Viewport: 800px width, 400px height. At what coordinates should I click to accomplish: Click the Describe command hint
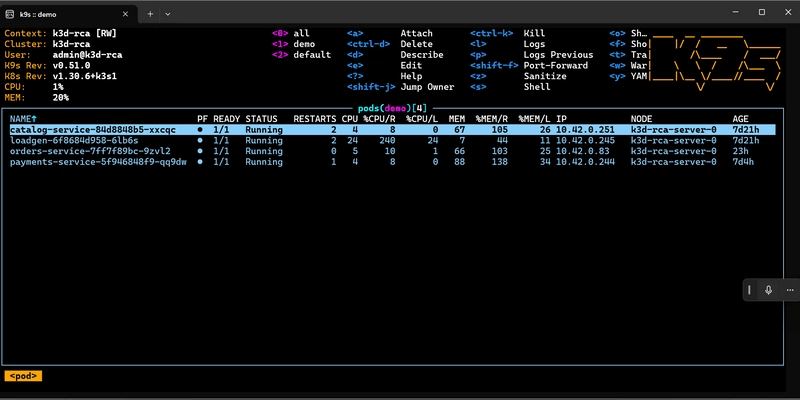click(421, 55)
